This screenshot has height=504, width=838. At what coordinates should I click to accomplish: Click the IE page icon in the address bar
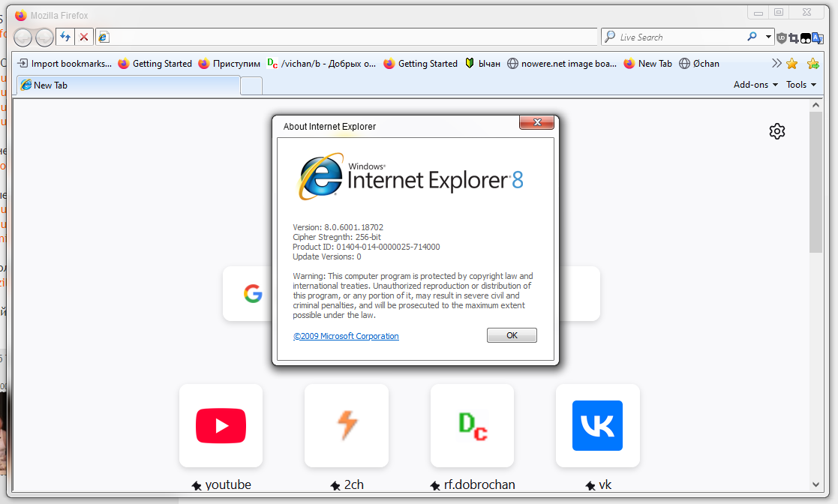coord(104,37)
